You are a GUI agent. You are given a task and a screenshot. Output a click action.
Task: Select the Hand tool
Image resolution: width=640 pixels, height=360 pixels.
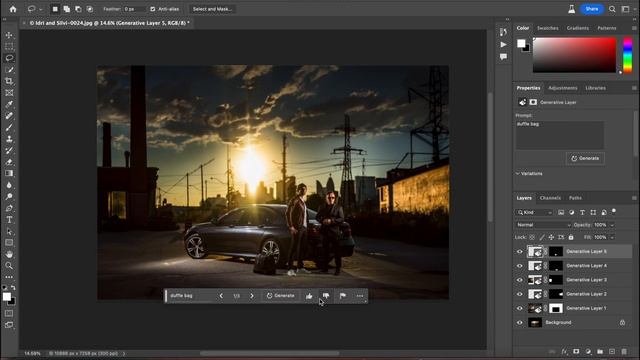[9, 254]
